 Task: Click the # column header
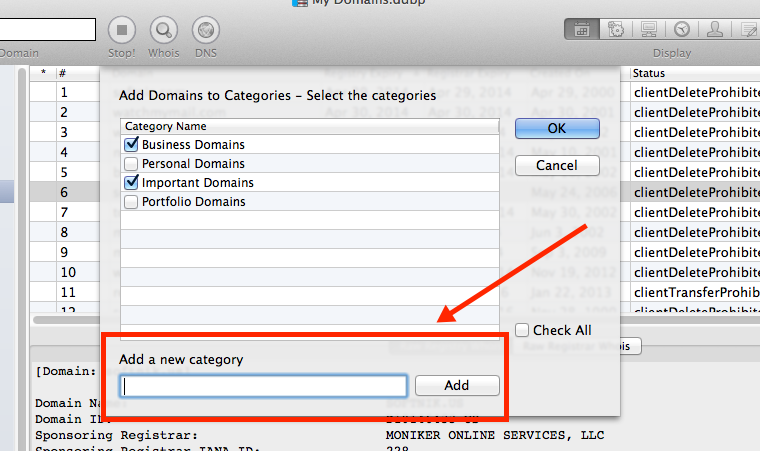78,73
